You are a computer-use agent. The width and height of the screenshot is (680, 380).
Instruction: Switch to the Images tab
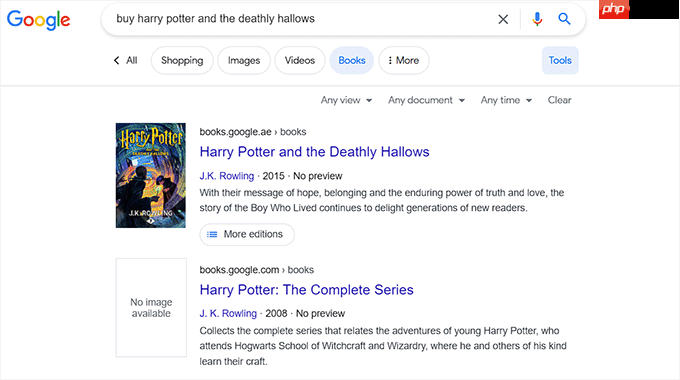pyautogui.click(x=244, y=60)
